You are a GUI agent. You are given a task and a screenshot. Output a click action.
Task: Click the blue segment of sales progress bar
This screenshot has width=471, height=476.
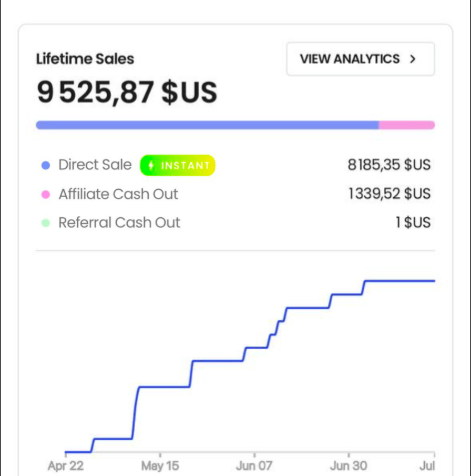point(207,125)
